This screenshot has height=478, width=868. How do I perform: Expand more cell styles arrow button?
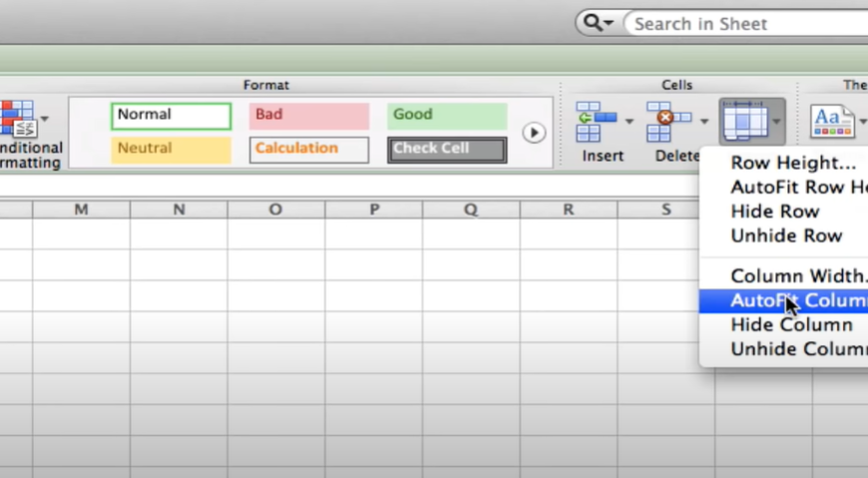[x=534, y=133]
